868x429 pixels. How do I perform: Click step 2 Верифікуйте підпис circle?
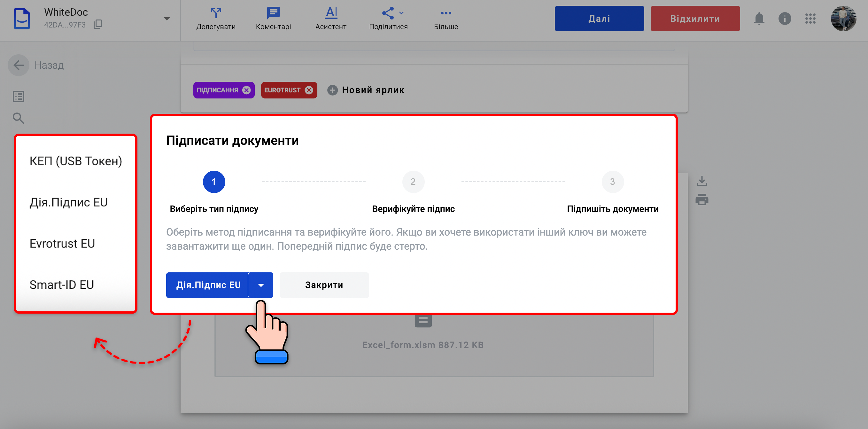(x=413, y=182)
